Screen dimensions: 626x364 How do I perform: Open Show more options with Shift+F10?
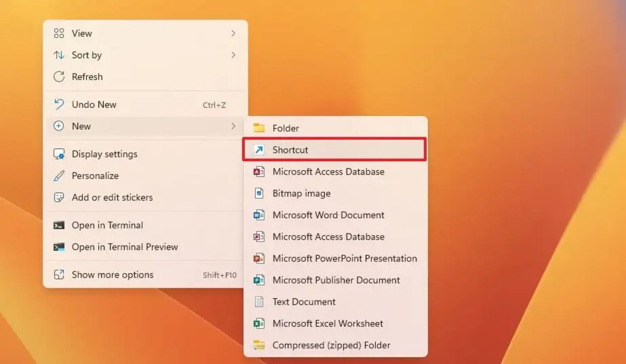pyautogui.click(x=113, y=274)
